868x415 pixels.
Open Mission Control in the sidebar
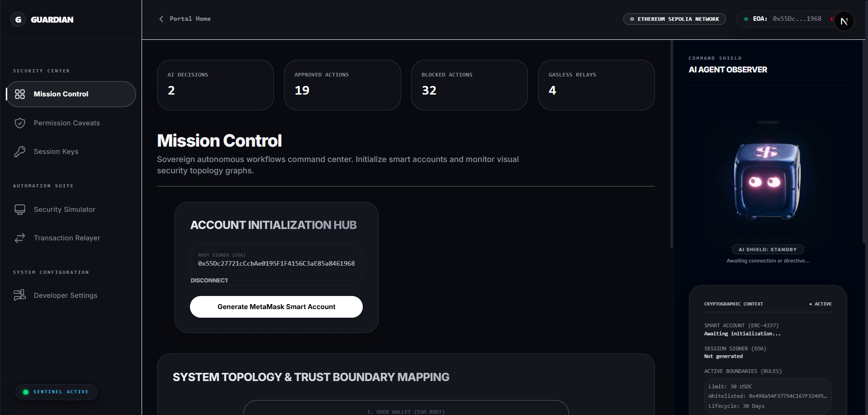coord(71,94)
